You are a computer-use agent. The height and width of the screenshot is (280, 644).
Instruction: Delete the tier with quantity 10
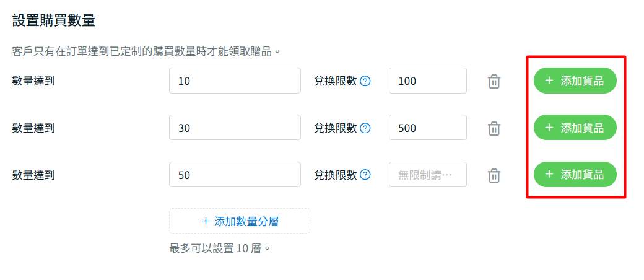pos(494,81)
